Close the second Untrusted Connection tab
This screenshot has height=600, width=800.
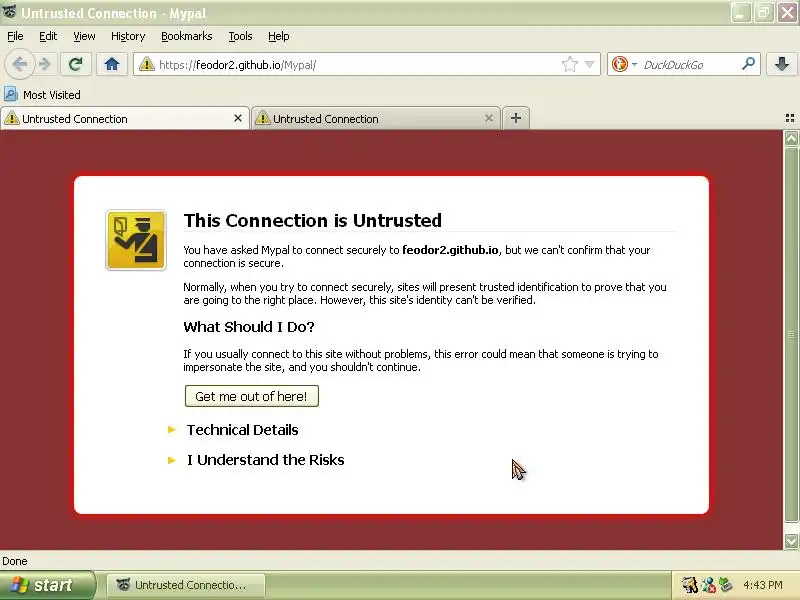click(489, 118)
